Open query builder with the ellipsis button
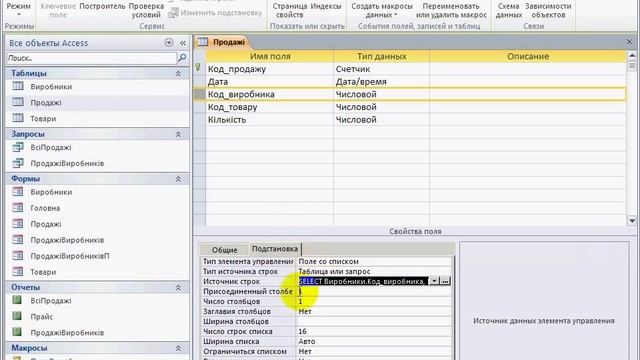This screenshot has width=640, height=360. 445,281
